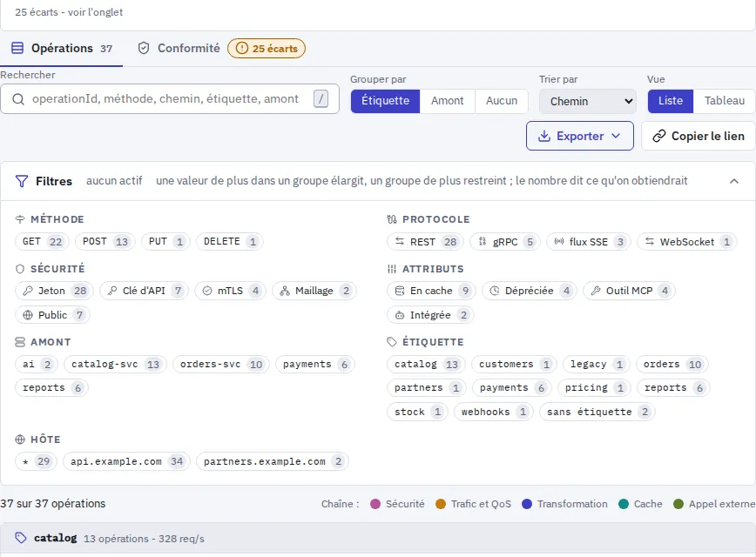This screenshot has height=557, width=756.
Task: Group by Étiquette
Action: [385, 101]
